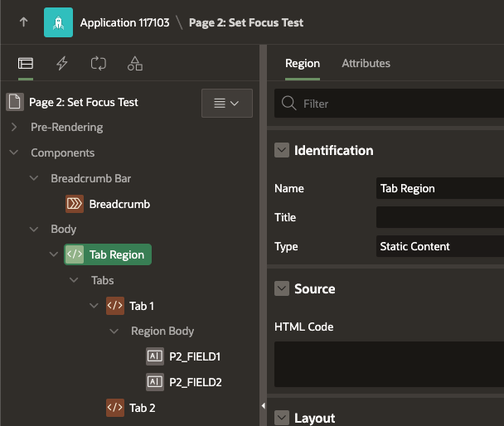Open the Dynamic Actions lightning icon tab
Image resolution: width=504 pixels, height=426 pixels.
point(62,63)
